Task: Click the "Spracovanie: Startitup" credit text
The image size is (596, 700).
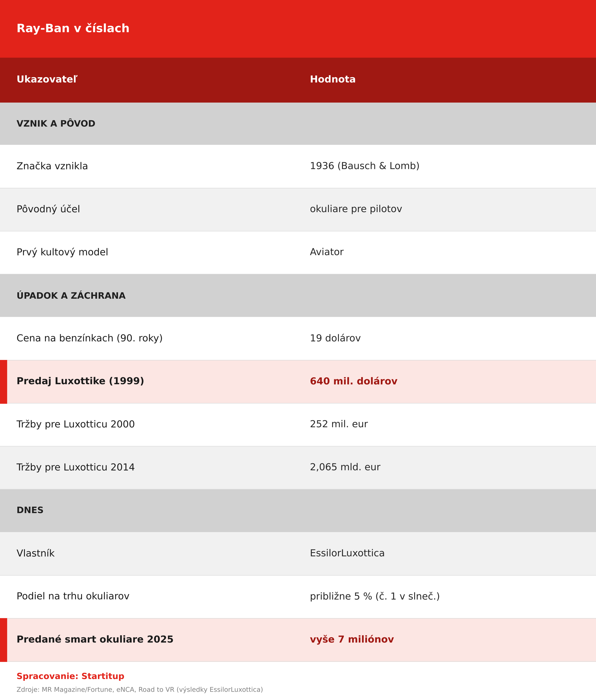Action: coord(70,677)
